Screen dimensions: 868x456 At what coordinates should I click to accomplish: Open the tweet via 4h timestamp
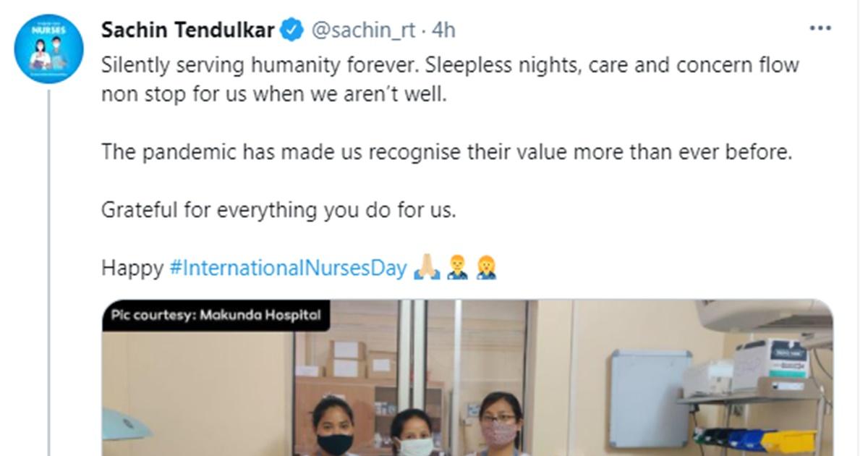pos(443,30)
